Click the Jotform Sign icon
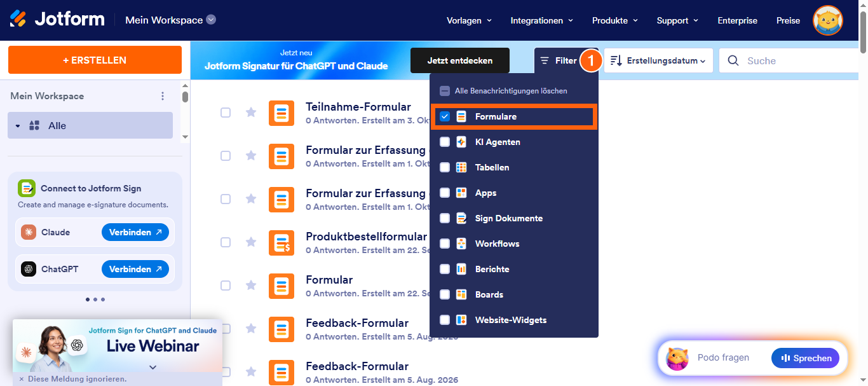Image resolution: width=868 pixels, height=386 pixels. click(x=27, y=188)
